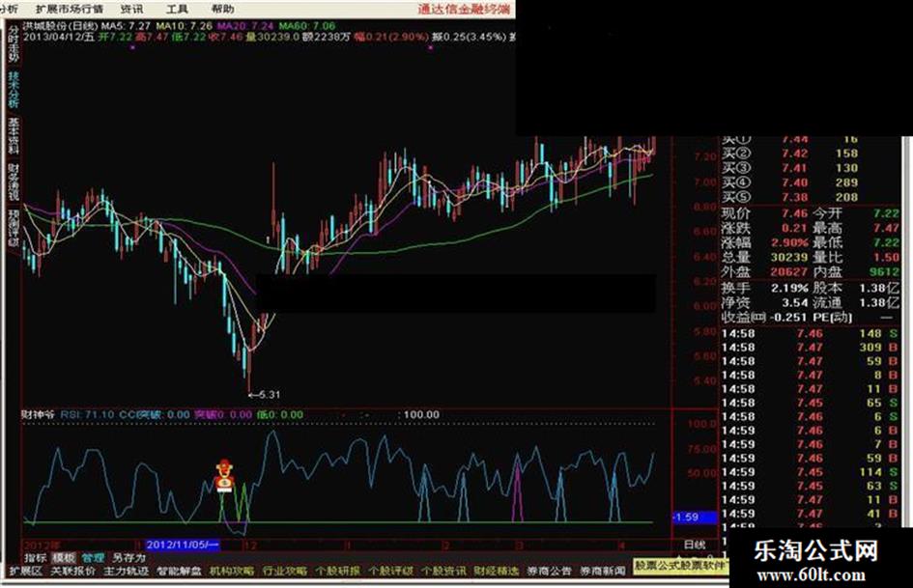Click the MA10: 7.26 label
913x588 pixels.
coord(185,26)
